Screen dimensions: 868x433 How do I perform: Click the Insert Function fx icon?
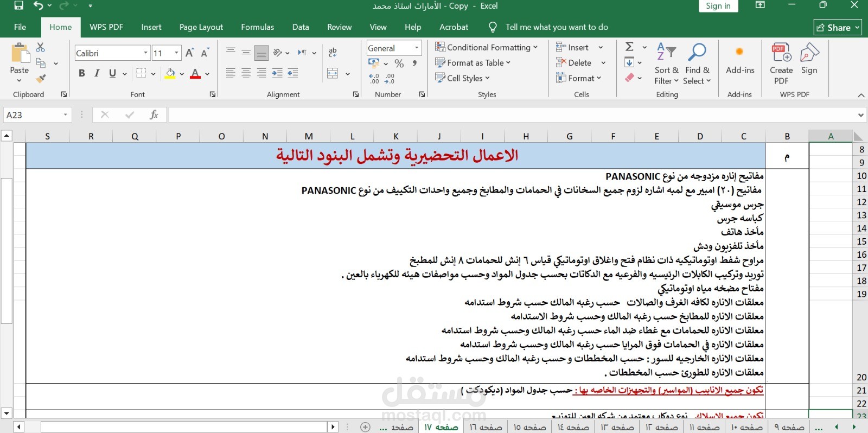click(154, 114)
